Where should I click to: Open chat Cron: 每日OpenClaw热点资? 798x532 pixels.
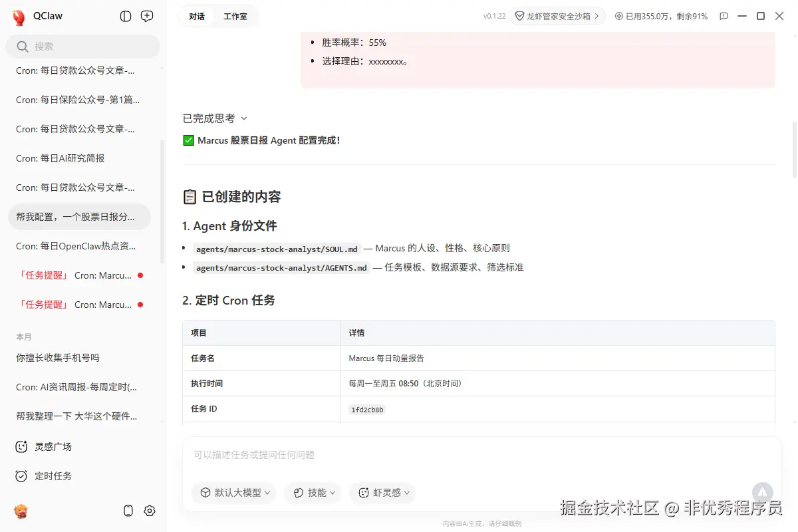tap(79, 246)
